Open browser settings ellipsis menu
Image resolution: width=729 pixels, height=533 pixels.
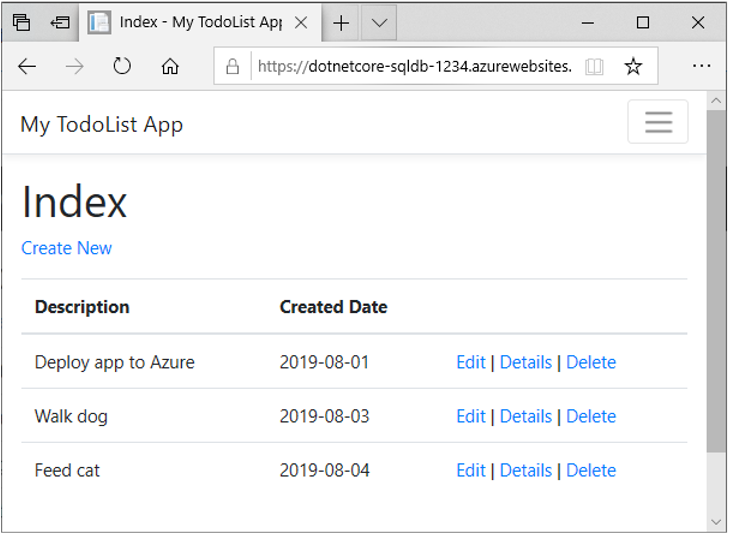(701, 66)
